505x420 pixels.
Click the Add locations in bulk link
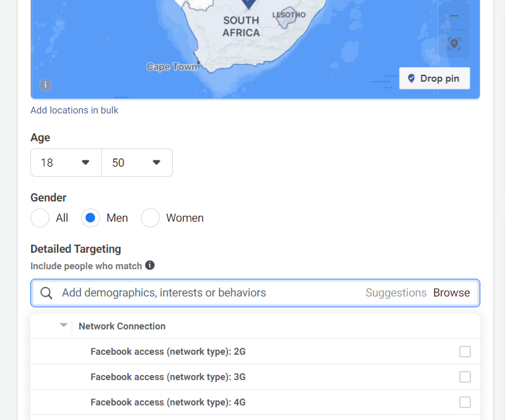click(74, 110)
